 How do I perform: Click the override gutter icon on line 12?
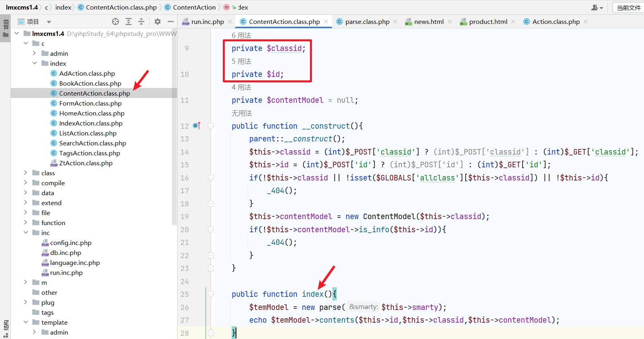point(197,126)
